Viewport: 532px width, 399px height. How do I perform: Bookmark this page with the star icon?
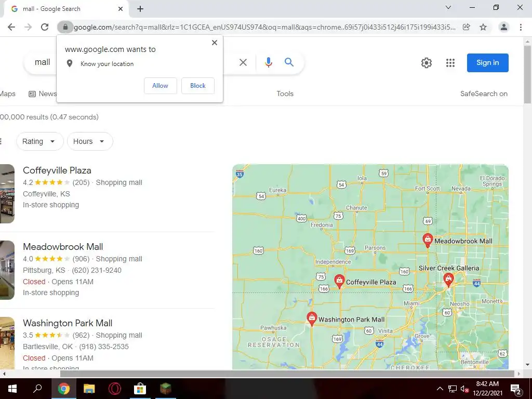(483, 27)
